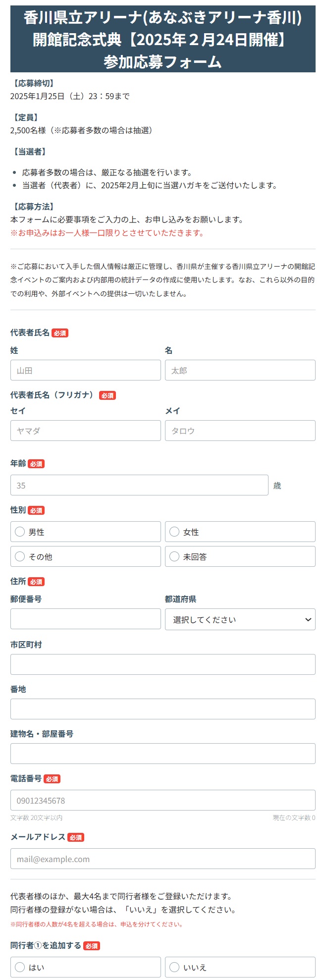Image resolution: width=324 pixels, height=980 pixels.
Task: Click the メイ furigana field with タロウ placeholder
Action: pyautogui.click(x=240, y=431)
